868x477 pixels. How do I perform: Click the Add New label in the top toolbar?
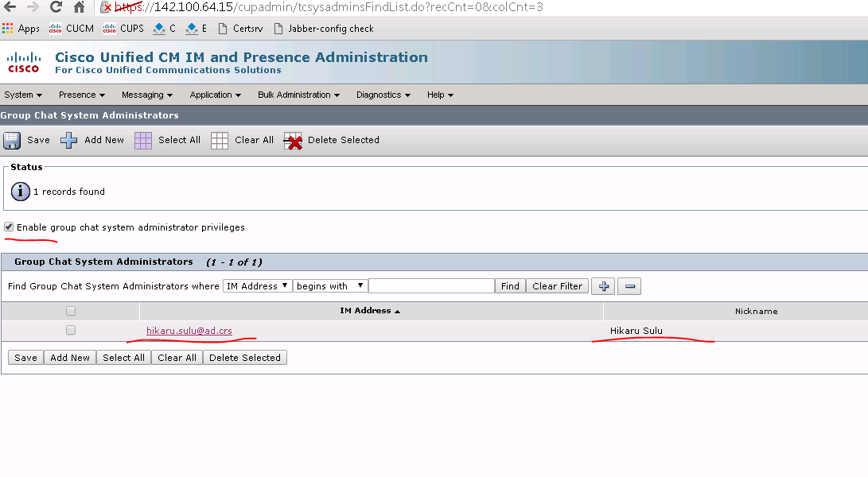pyautogui.click(x=104, y=140)
